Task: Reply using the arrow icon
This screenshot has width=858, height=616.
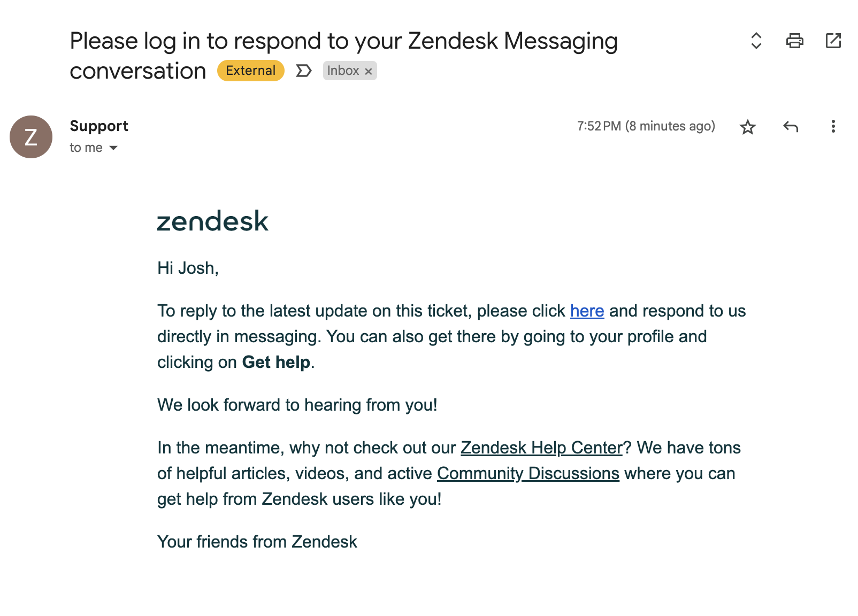Action: point(790,127)
